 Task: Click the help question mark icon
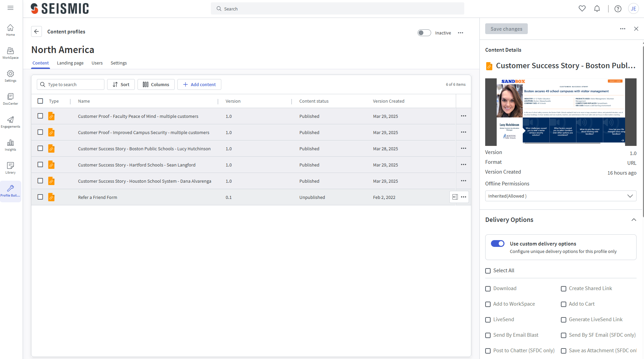coord(618,9)
